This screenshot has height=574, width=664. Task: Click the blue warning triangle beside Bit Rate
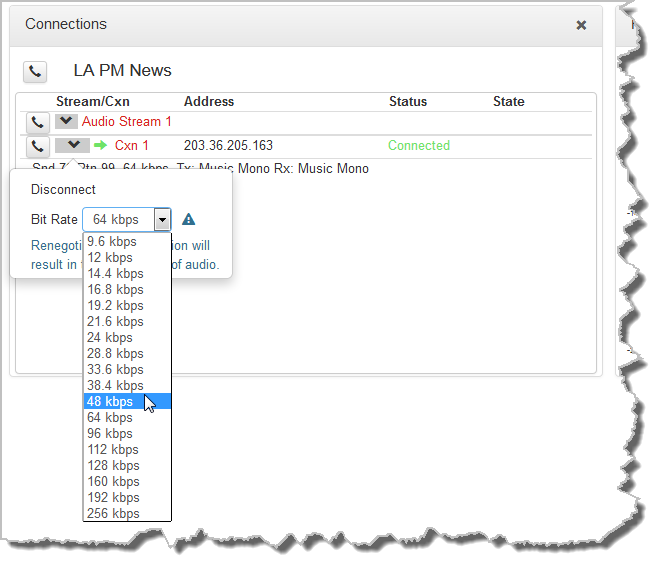188,219
